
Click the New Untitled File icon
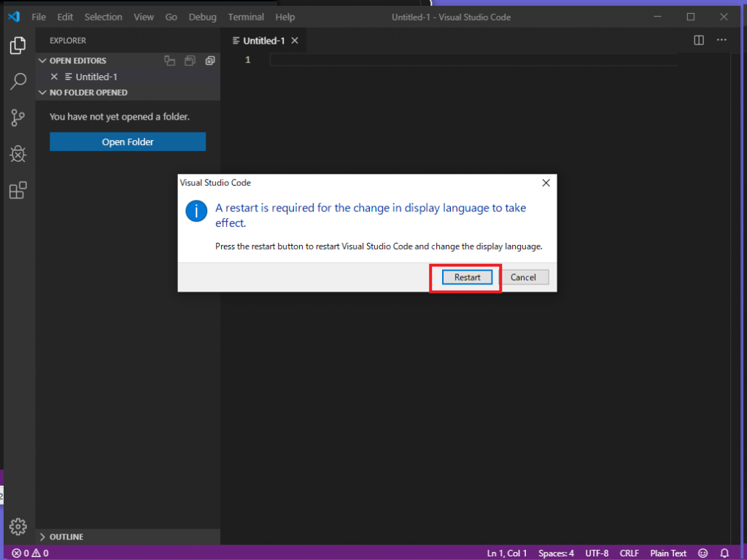pyautogui.click(x=170, y=61)
